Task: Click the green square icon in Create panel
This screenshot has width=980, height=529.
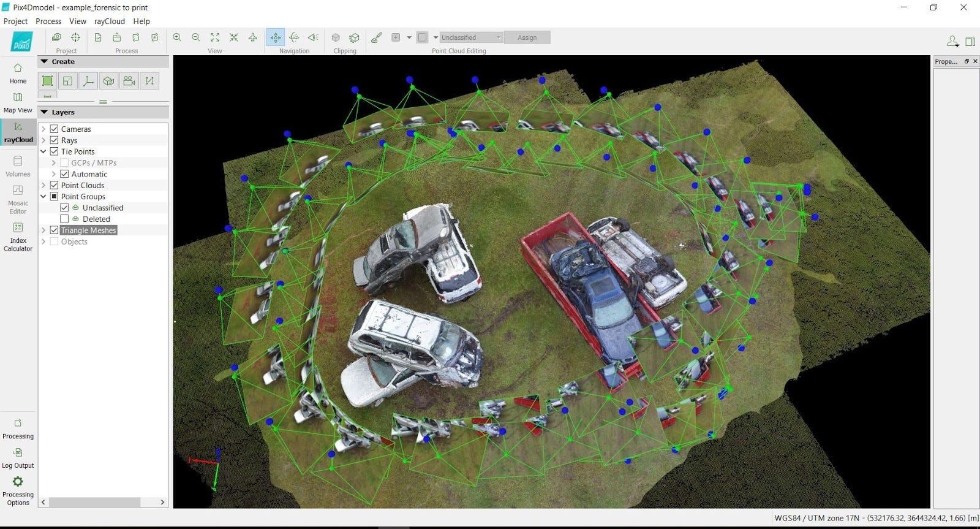Action: point(47,81)
